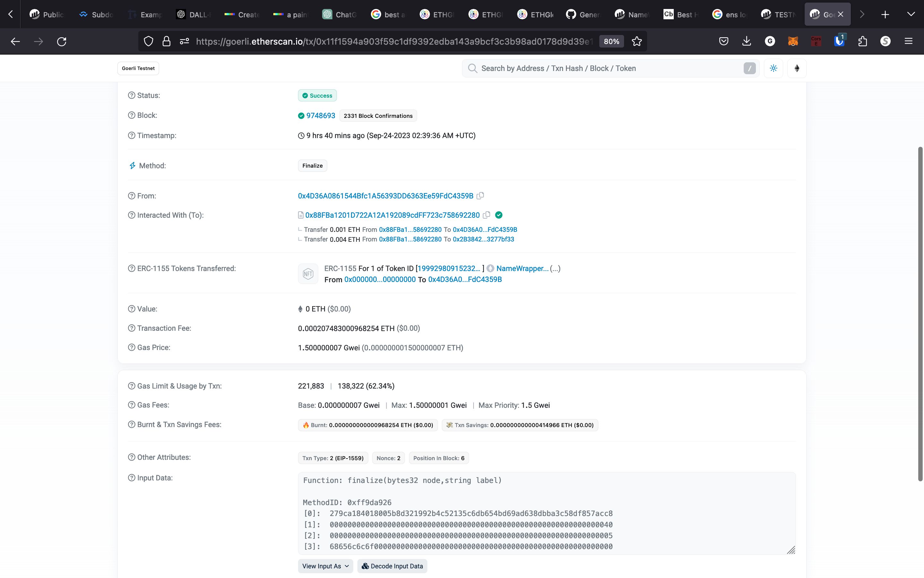924x578 pixels.
Task: Click the Position In Block: 6 badge
Action: [439, 458]
